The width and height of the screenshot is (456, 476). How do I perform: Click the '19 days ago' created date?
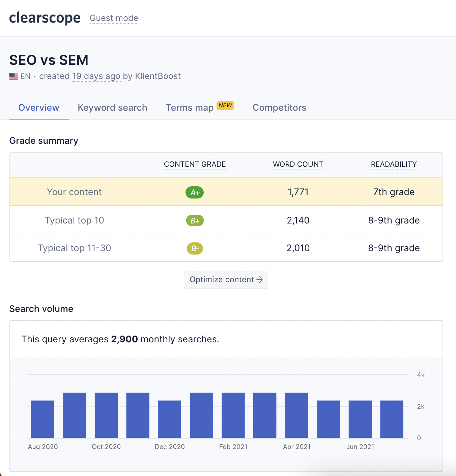coord(96,76)
